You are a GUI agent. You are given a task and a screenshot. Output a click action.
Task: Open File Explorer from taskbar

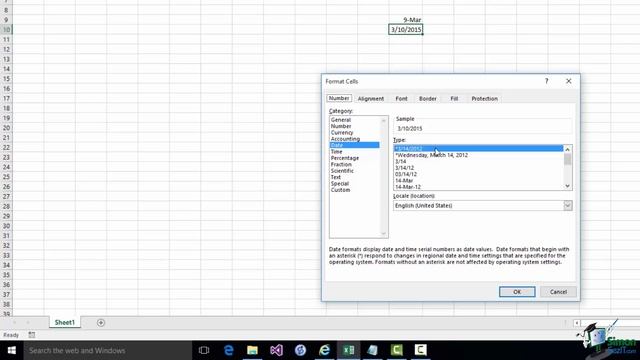(x=252, y=350)
